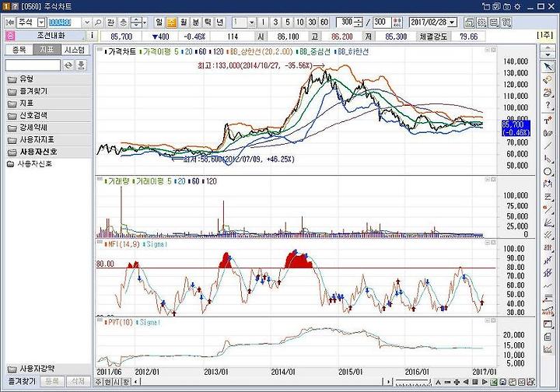
Task: Select the 10 interval button
Action: [x=300, y=23]
